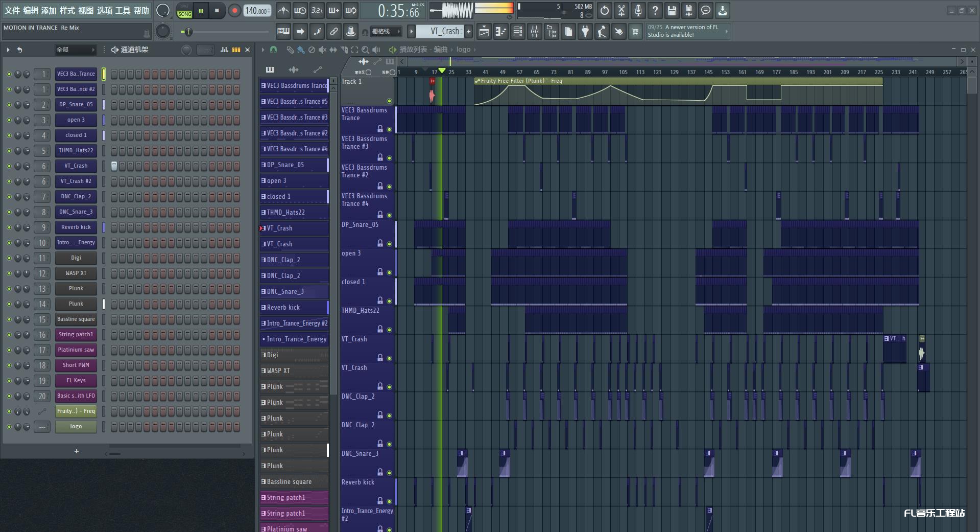Open the channel rack view icon
The width and height of the screenshot is (980, 532).
[518, 32]
